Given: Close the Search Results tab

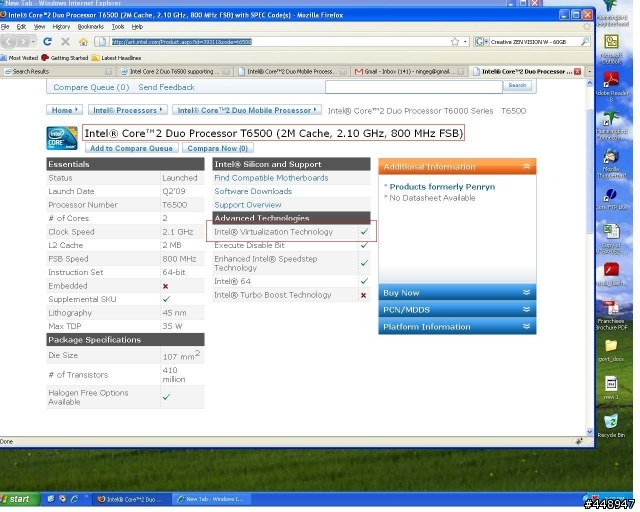Looking at the screenshot, I should click(108, 71).
